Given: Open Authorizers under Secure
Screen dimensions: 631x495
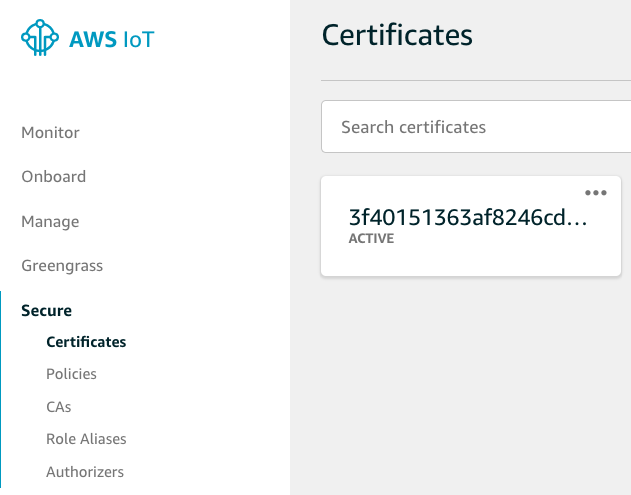Looking at the screenshot, I should click(85, 472).
